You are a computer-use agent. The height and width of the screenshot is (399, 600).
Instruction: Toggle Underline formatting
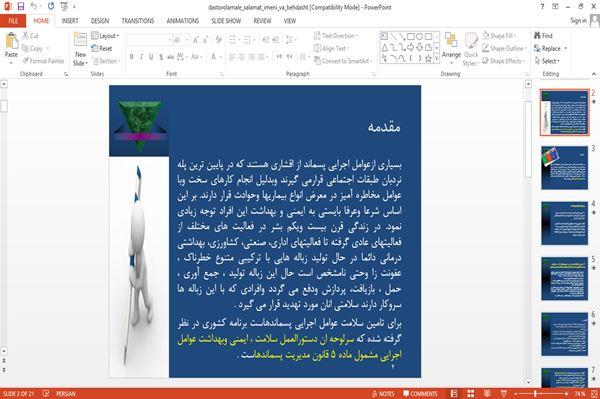click(x=151, y=57)
